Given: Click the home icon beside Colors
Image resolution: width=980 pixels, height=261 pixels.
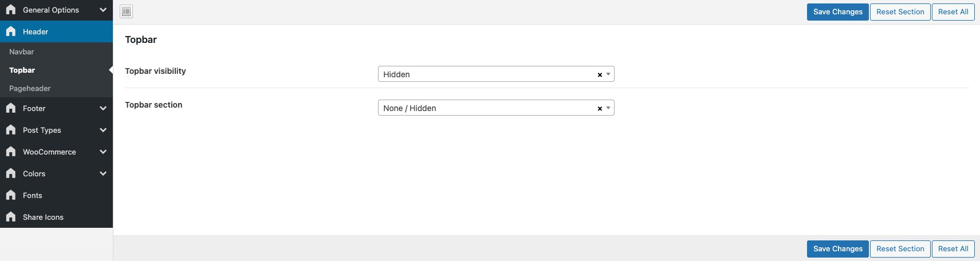Looking at the screenshot, I should 11,173.
